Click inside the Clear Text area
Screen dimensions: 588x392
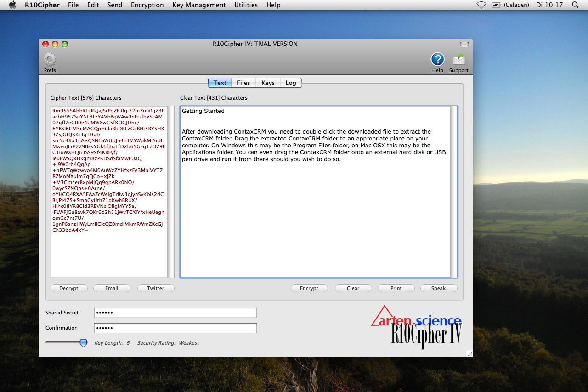coord(315,192)
